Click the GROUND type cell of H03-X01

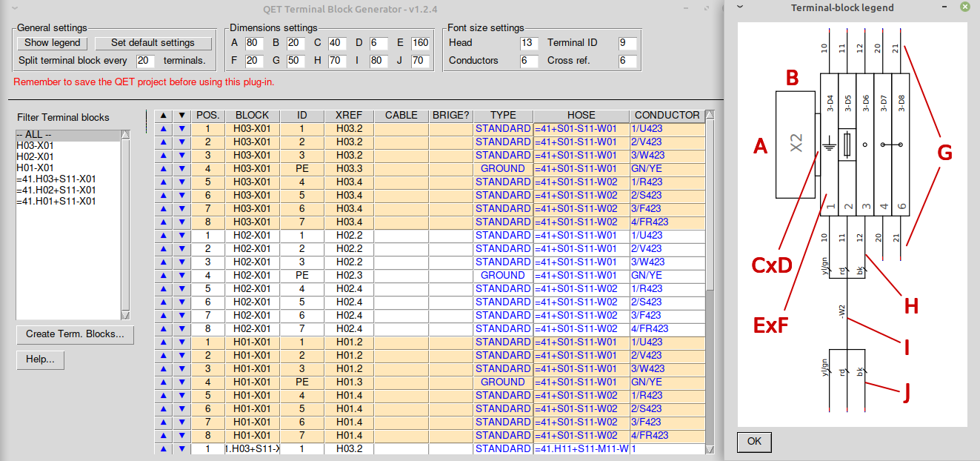point(502,169)
